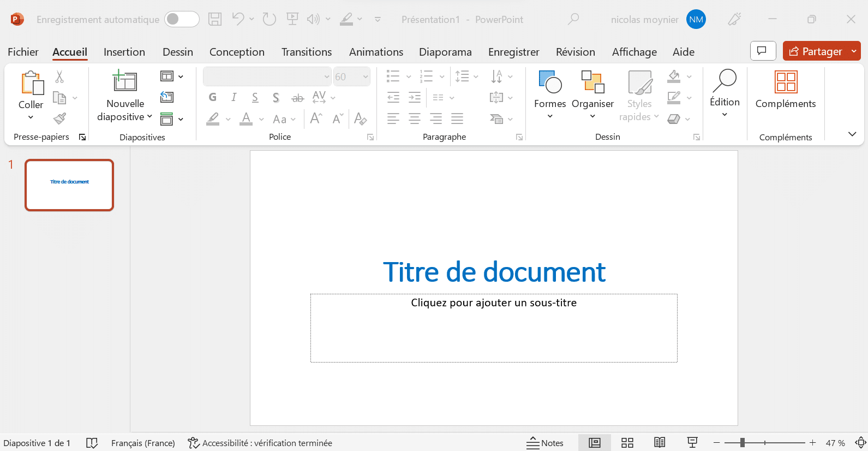The image size is (868, 451).
Task: Select the Format Painter brush
Action: point(59,118)
